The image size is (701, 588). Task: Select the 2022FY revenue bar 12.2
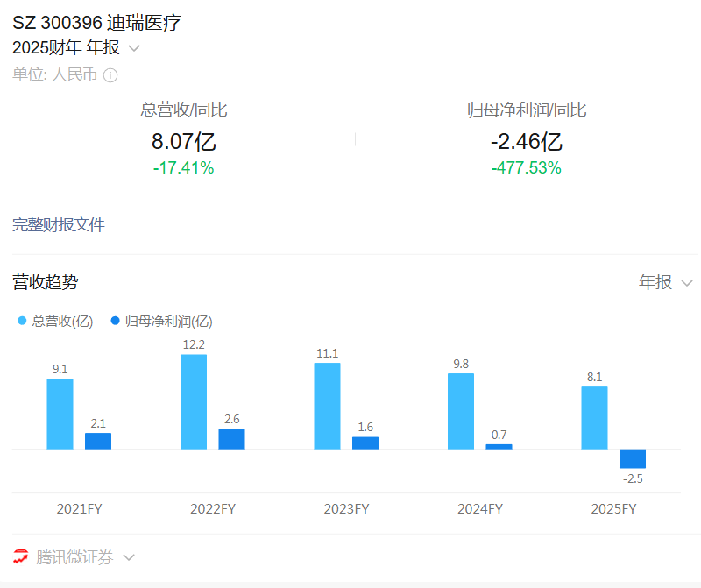(194, 401)
